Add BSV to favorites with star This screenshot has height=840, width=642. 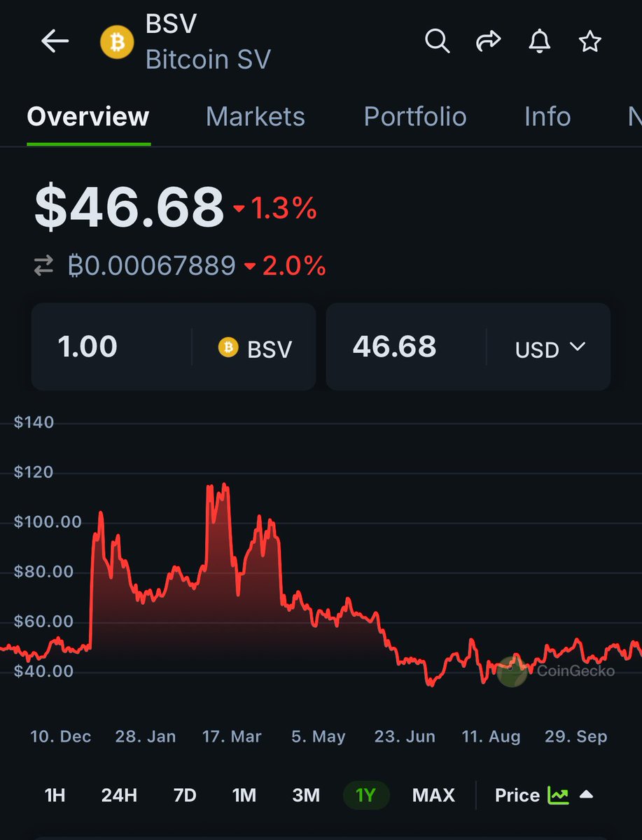click(x=589, y=42)
